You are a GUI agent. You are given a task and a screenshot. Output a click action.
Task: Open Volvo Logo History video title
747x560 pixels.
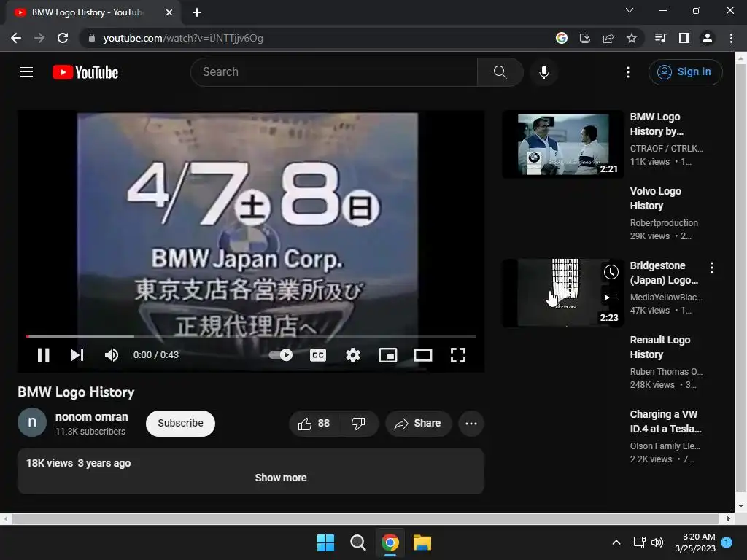click(656, 198)
